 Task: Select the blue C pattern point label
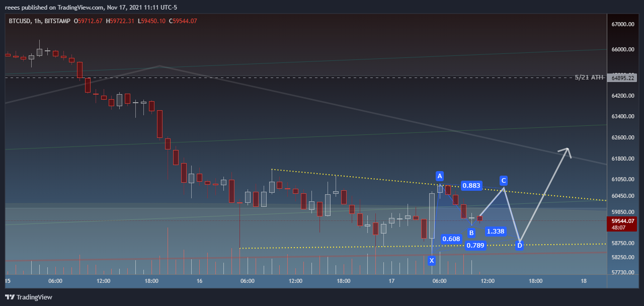point(504,180)
